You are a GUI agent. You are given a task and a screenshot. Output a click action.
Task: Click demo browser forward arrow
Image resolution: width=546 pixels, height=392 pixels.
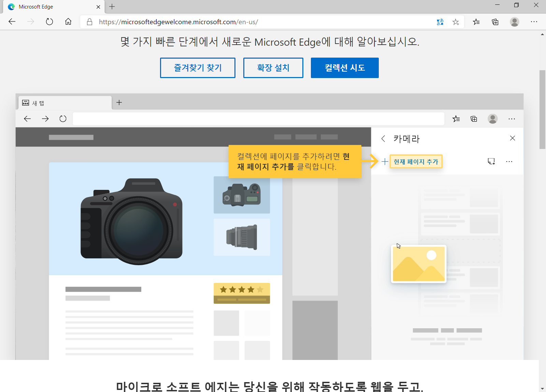[45, 119]
